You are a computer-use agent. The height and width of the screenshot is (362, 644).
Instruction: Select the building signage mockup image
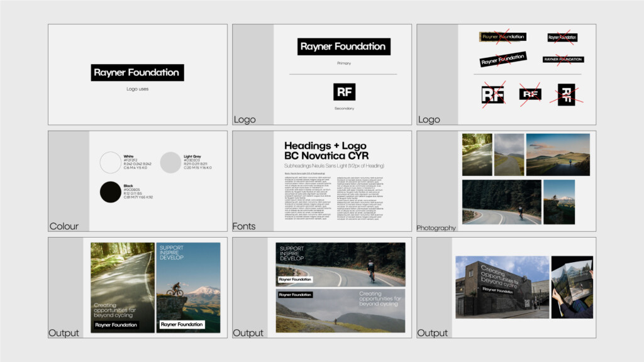coord(502,287)
